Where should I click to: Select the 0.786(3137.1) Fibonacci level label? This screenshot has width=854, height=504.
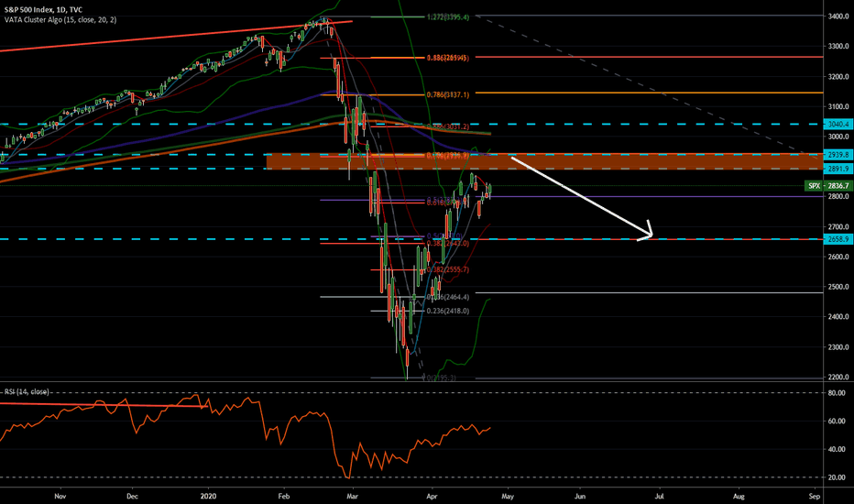coord(448,94)
